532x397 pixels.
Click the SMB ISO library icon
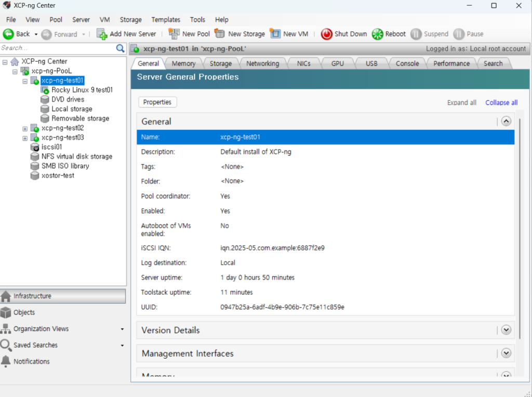[35, 166]
